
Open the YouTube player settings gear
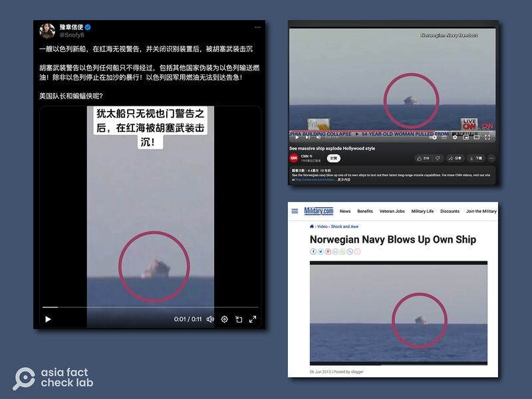coord(455,137)
